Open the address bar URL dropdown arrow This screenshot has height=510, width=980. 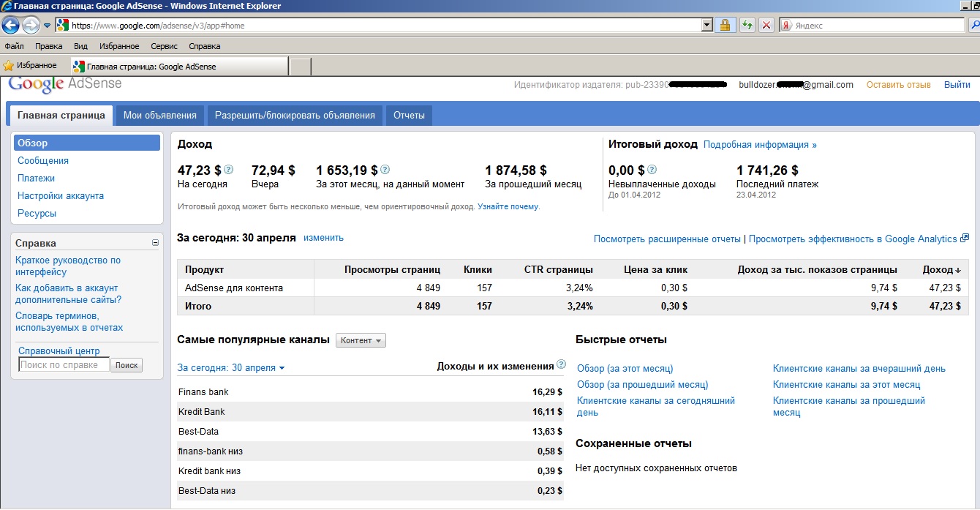[706, 26]
